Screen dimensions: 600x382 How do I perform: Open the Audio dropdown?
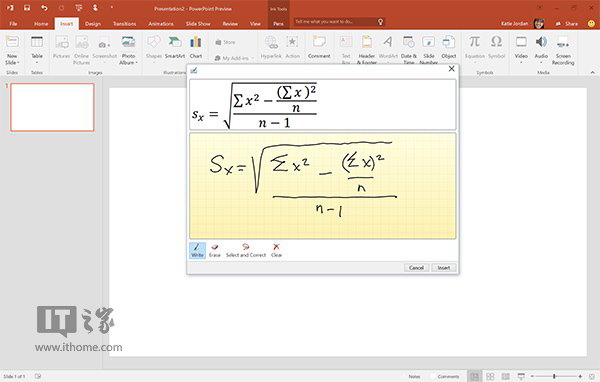[x=541, y=50]
